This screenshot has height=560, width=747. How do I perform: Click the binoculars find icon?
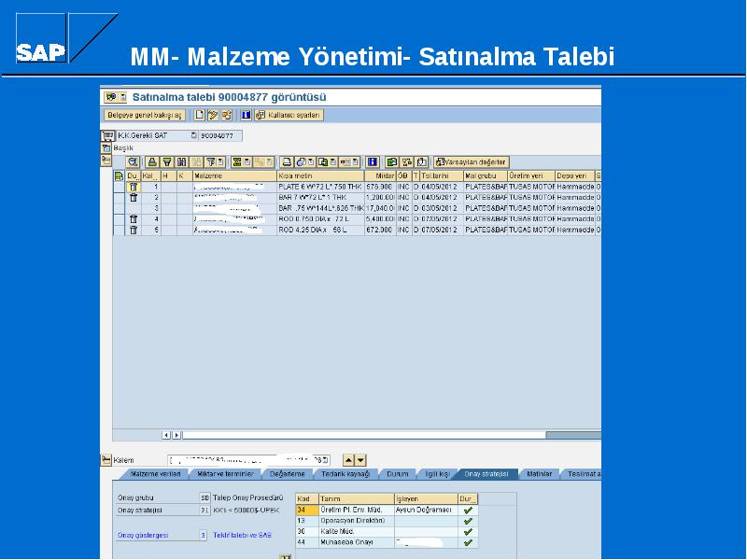click(x=181, y=161)
